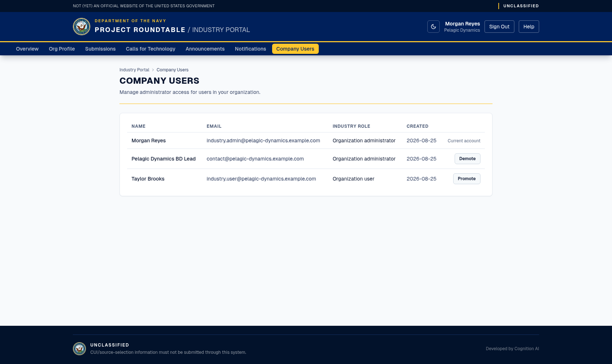Click Developed by Cognition AI footer text
The image size is (612, 364).
click(x=513, y=349)
